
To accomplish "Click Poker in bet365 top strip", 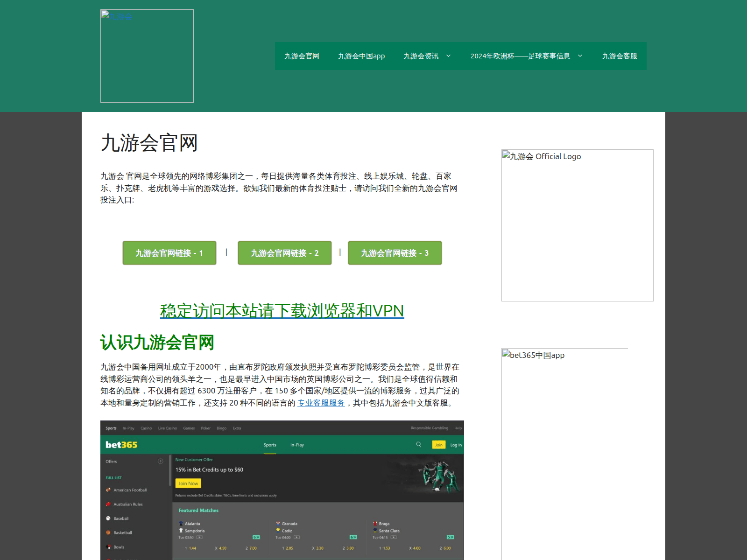I will (x=205, y=428).
